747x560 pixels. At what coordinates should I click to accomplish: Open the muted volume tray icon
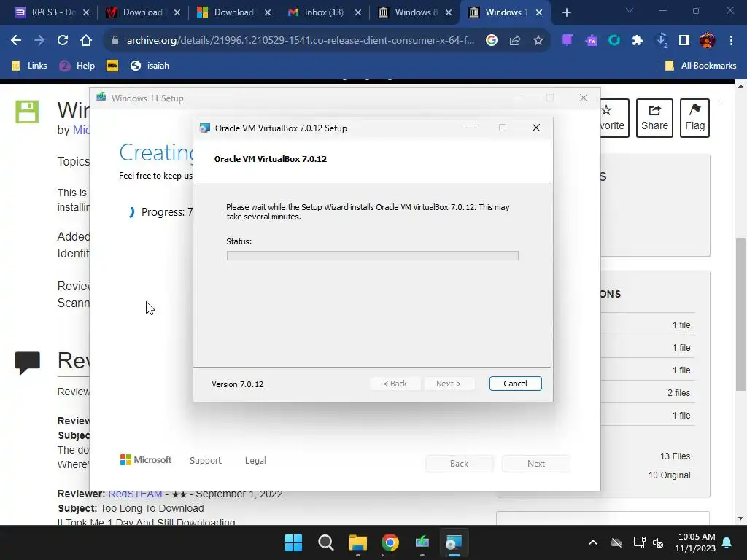659,542
